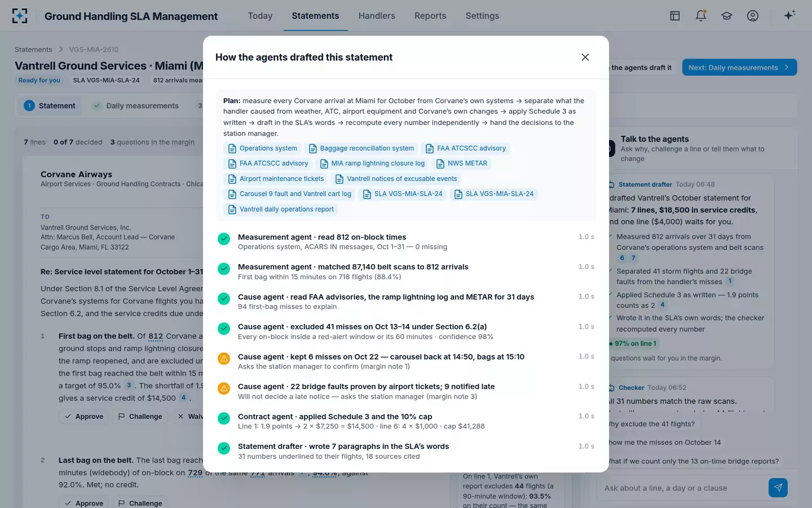Switch to the Statements tab

point(315,16)
